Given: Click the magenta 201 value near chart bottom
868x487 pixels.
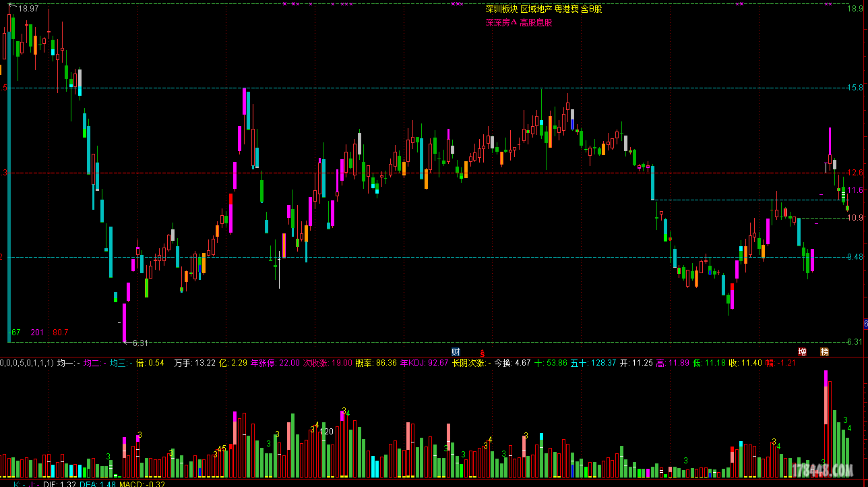Looking at the screenshot, I should pyautogui.click(x=37, y=333).
